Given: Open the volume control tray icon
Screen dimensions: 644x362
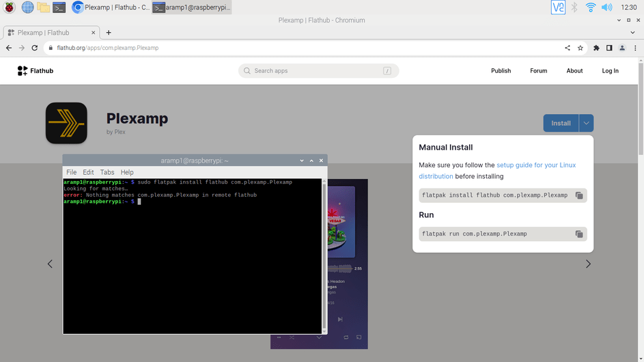Looking at the screenshot, I should point(606,8).
